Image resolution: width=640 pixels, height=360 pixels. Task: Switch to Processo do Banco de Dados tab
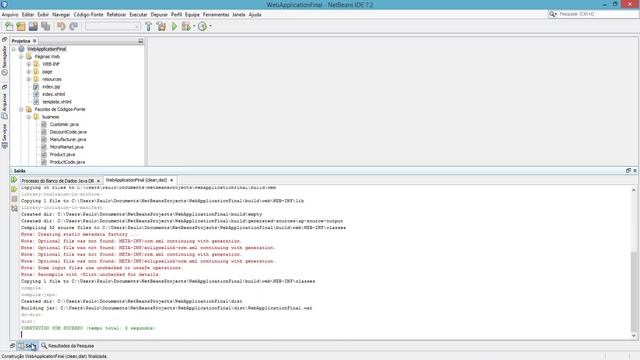tap(58, 180)
